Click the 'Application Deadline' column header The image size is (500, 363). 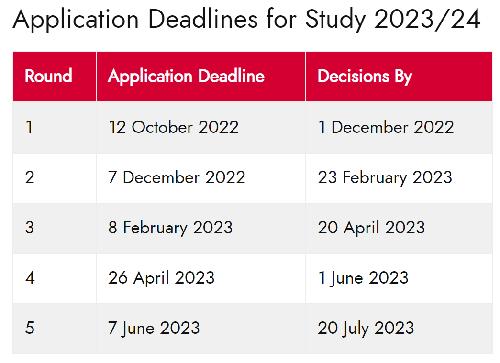point(201,76)
